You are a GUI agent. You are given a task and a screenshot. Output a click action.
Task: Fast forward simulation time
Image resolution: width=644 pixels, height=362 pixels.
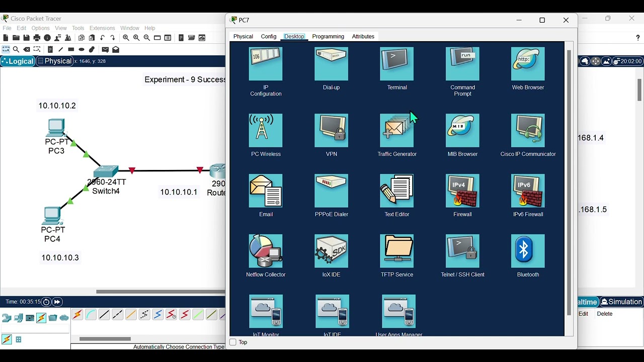point(57,302)
